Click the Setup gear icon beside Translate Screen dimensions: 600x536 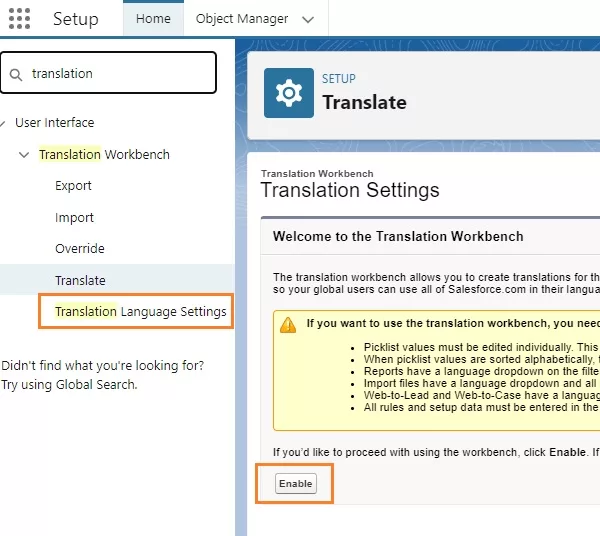tap(289, 93)
